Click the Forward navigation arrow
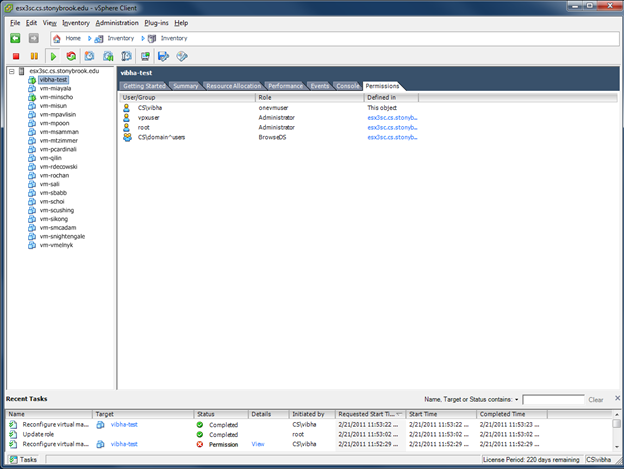This screenshot has width=624, height=469. [34, 38]
